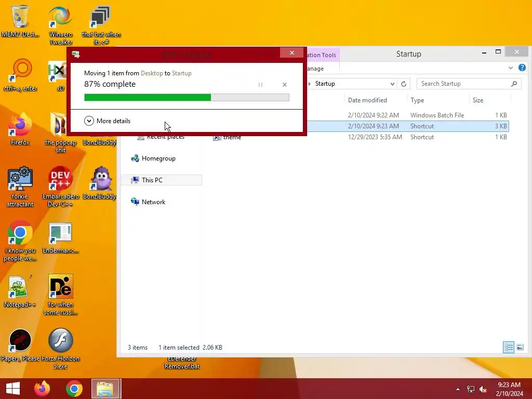This screenshot has width=532, height=399.
Task: Open the 'ctrl+a, enter' desktop shortcut
Action: pos(20,75)
